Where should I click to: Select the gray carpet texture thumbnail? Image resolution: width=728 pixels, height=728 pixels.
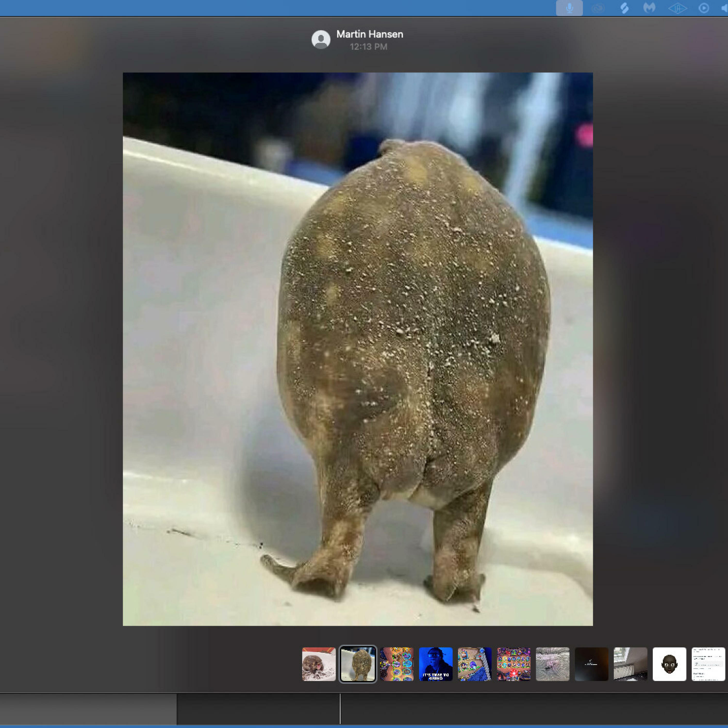point(552,664)
